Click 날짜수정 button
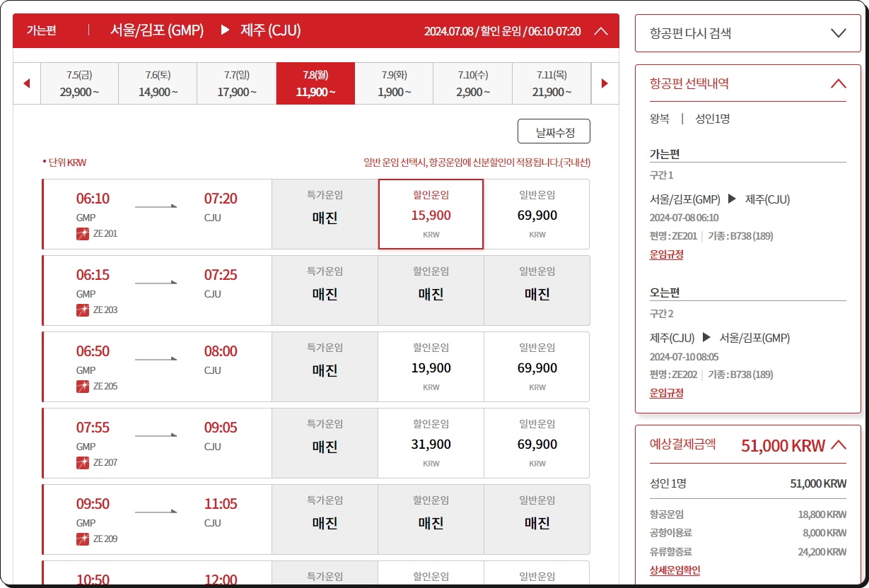Screen dimensions: 869x588 (554, 131)
